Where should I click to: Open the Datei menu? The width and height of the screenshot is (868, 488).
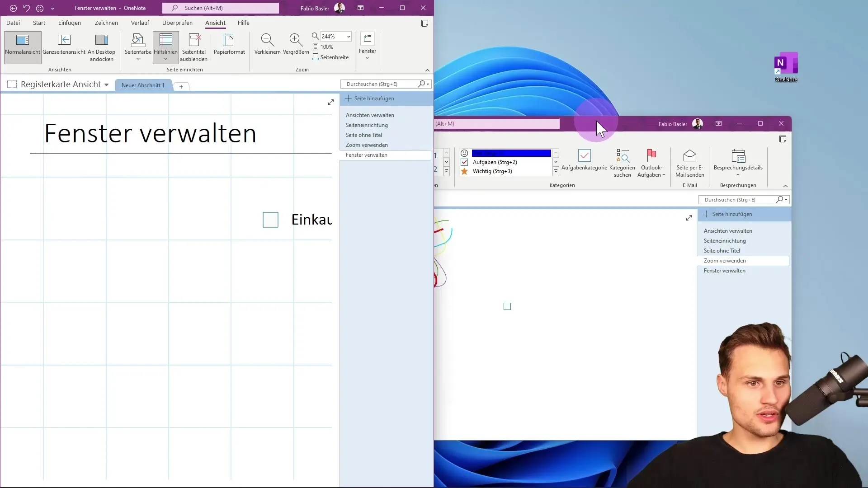pyautogui.click(x=13, y=23)
